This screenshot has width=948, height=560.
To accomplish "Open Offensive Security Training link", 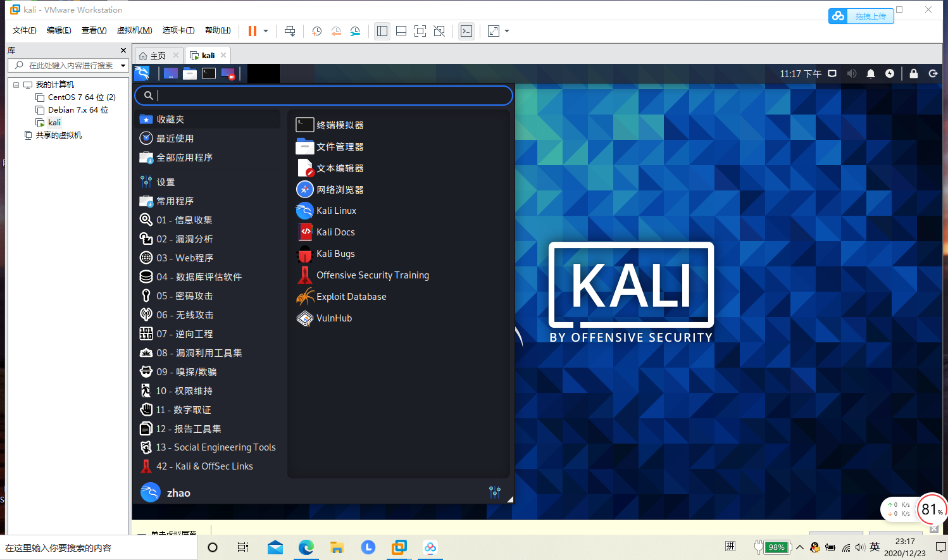I will tap(399, 275).
